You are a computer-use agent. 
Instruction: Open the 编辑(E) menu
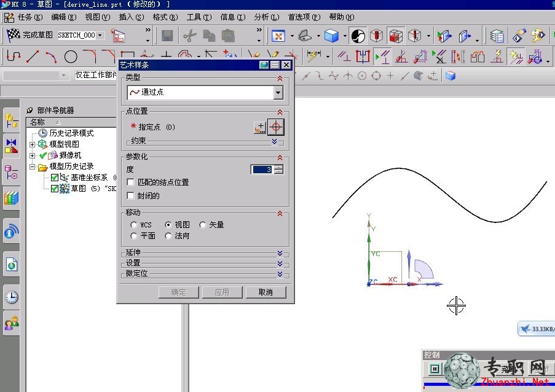click(64, 17)
